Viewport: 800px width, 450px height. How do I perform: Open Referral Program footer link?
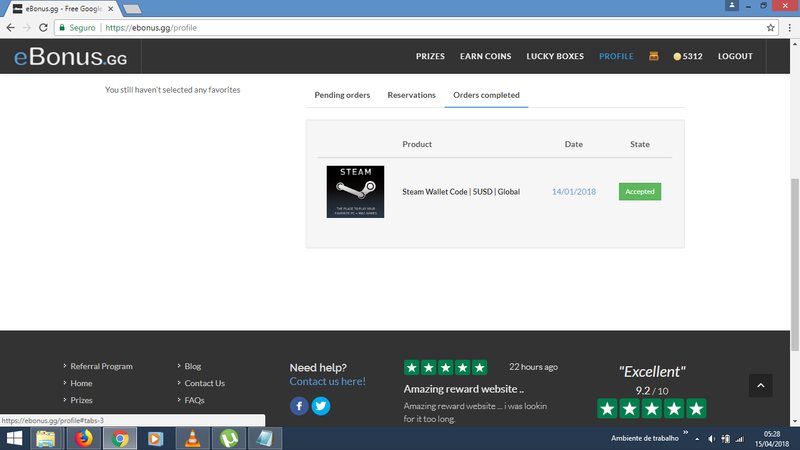(x=102, y=366)
